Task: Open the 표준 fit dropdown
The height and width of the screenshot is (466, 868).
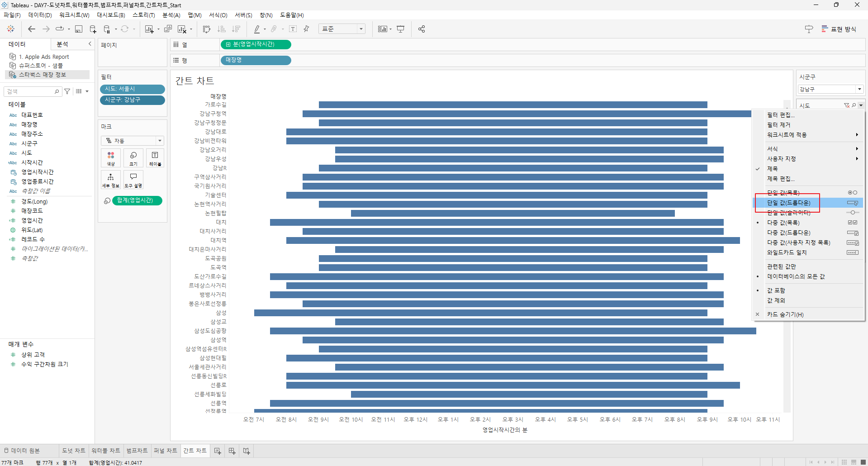Action: click(x=342, y=29)
